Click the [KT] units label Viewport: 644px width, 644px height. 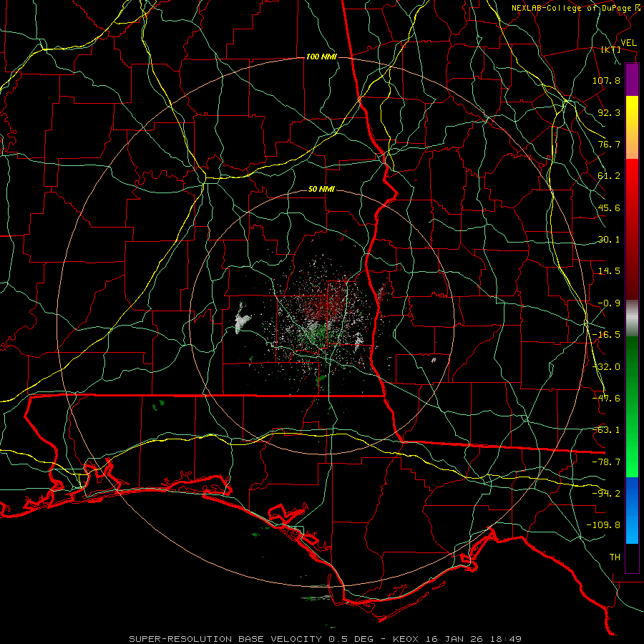pyautogui.click(x=611, y=49)
